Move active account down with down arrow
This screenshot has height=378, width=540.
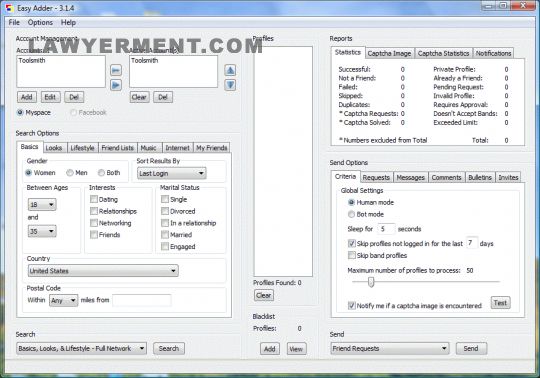(x=230, y=85)
